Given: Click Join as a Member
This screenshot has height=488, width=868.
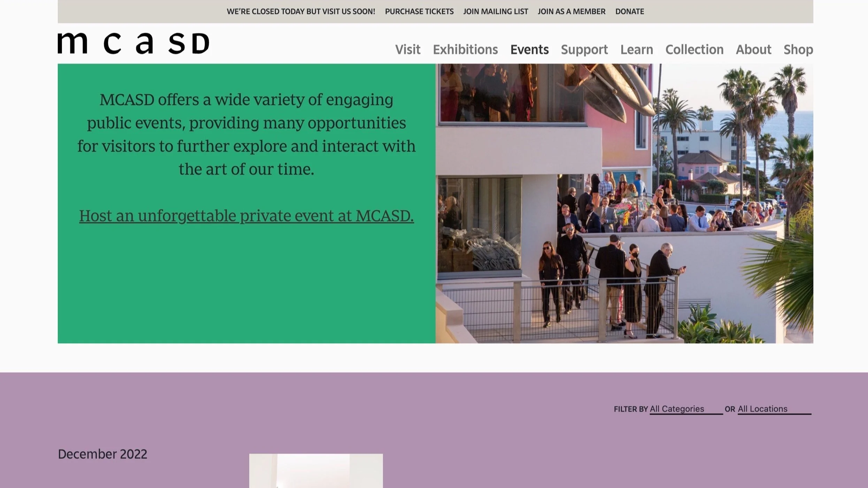Looking at the screenshot, I should tap(571, 11).
